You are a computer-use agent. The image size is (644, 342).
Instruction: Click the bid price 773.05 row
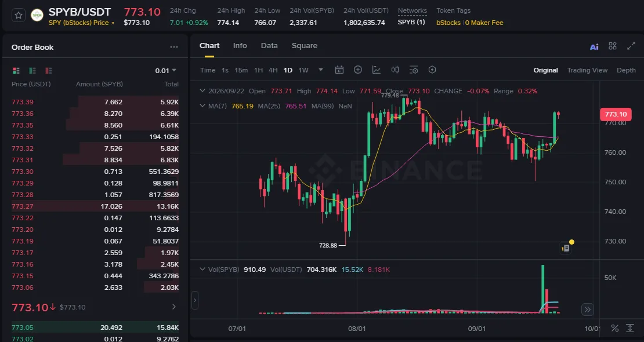[95, 328]
